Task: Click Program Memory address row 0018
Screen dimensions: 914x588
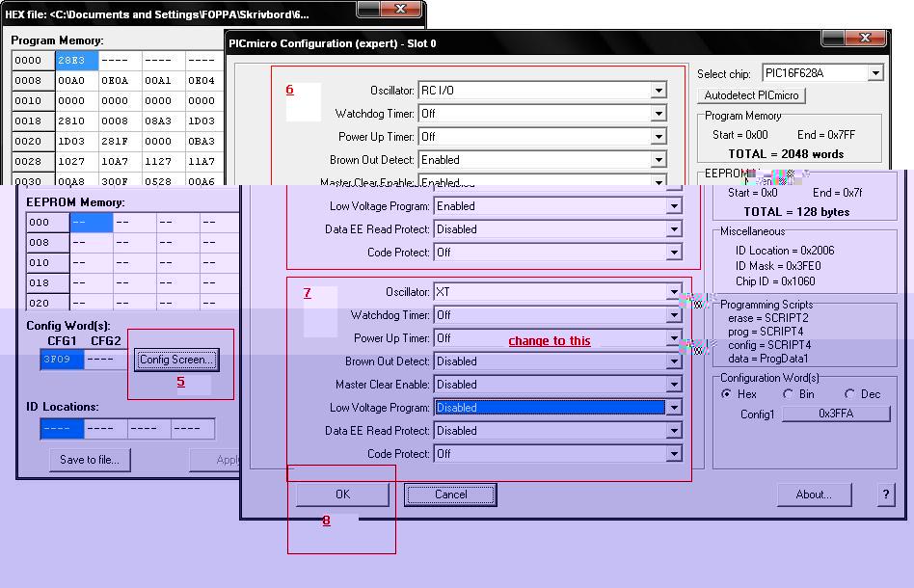Action: click(33, 120)
